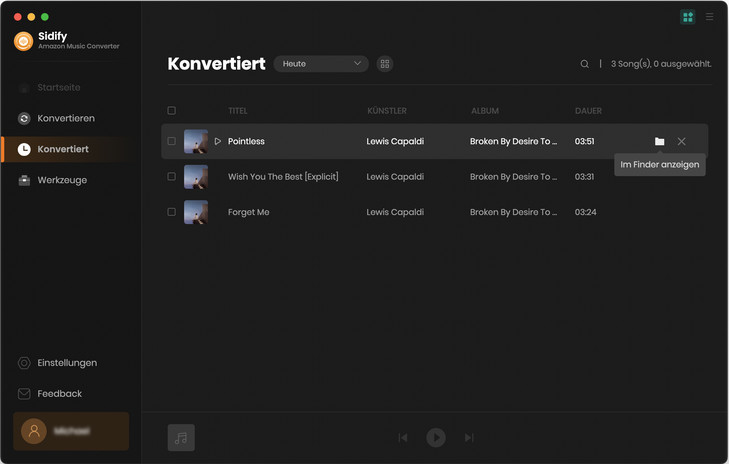Viewport: 729px width, 464px height.
Task: Check the box for Forget Me
Action: (172, 212)
